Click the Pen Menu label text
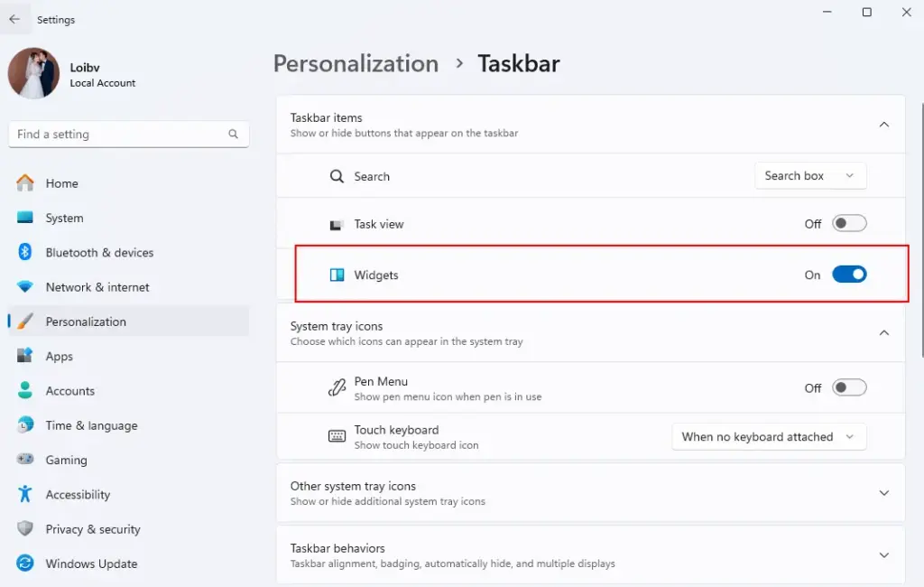This screenshot has height=587, width=924. pyautogui.click(x=381, y=382)
